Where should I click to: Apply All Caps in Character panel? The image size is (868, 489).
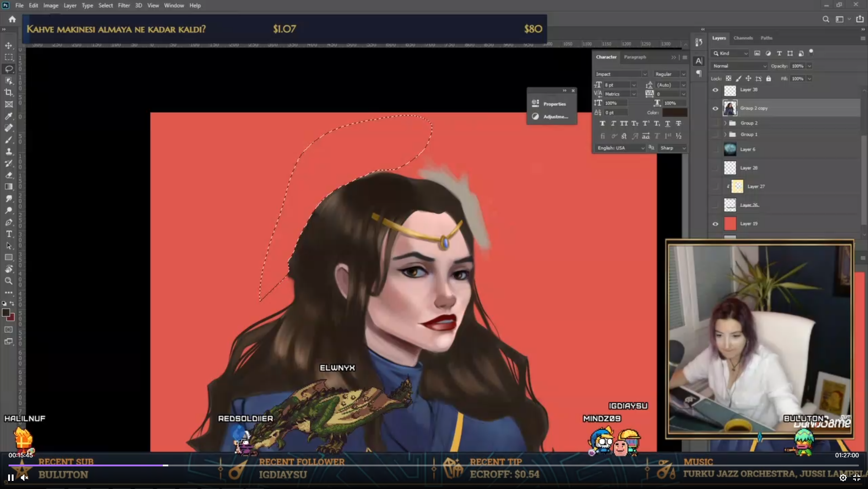[624, 123]
